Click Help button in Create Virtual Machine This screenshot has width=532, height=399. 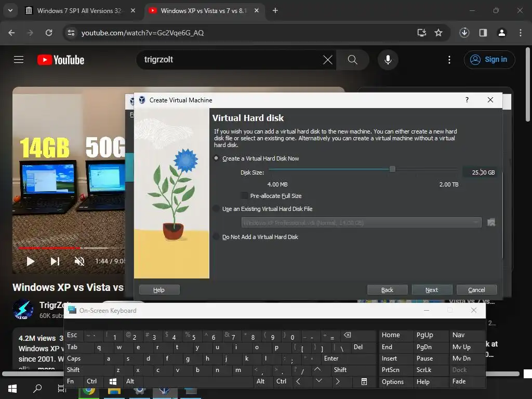tap(159, 290)
